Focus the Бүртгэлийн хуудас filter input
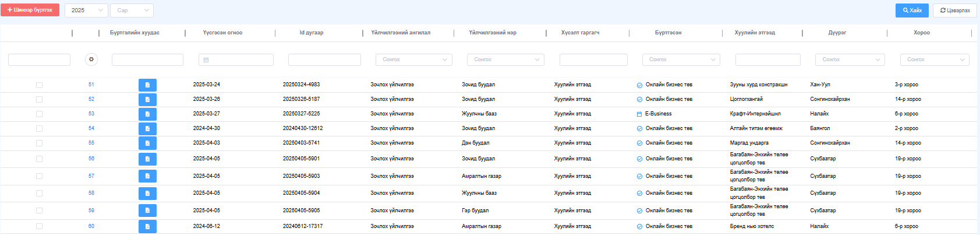The width and height of the screenshot is (980, 235). 147,59
